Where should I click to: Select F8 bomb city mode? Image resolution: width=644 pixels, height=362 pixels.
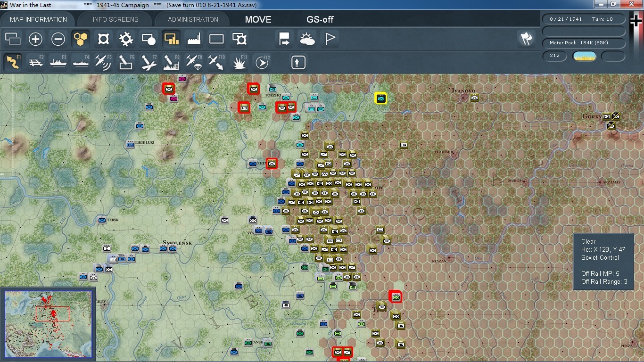171,62
